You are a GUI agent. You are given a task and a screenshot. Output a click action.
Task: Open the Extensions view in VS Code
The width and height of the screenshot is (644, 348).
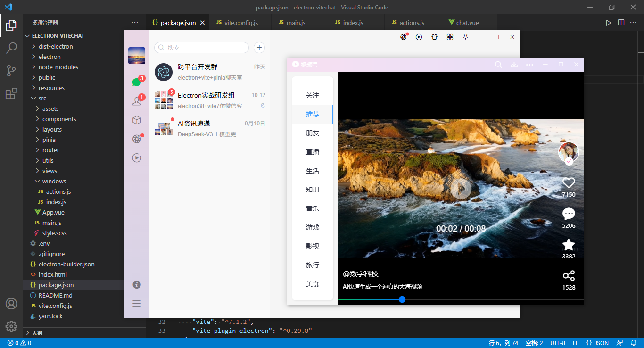(x=11, y=93)
